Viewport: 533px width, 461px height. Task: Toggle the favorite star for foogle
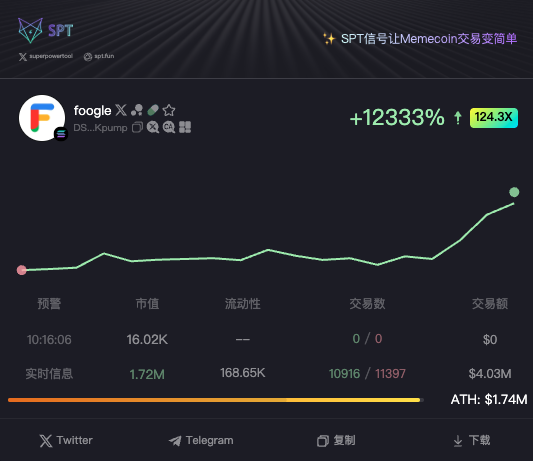[169, 110]
